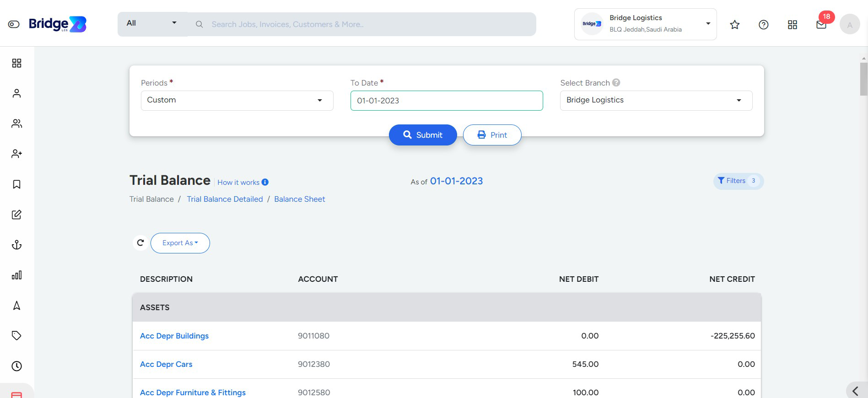Open the Bridge Logistics company switcher
Screen dimensions: 868x398
coord(645,24)
